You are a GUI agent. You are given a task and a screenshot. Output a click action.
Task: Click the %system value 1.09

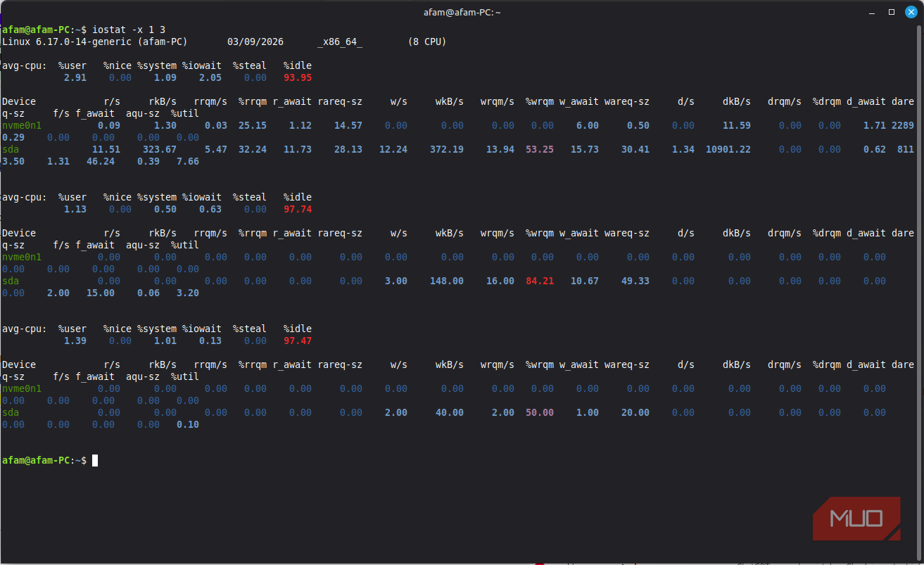coord(165,77)
